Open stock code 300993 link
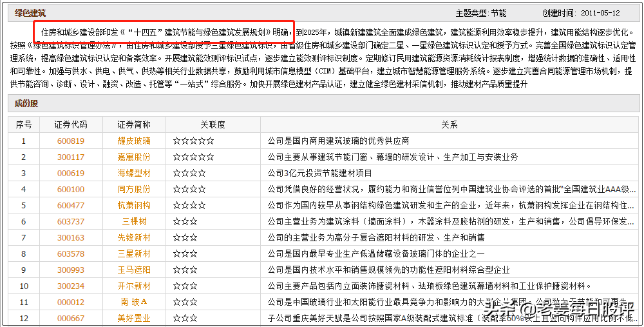The image size is (644, 327). point(71,270)
